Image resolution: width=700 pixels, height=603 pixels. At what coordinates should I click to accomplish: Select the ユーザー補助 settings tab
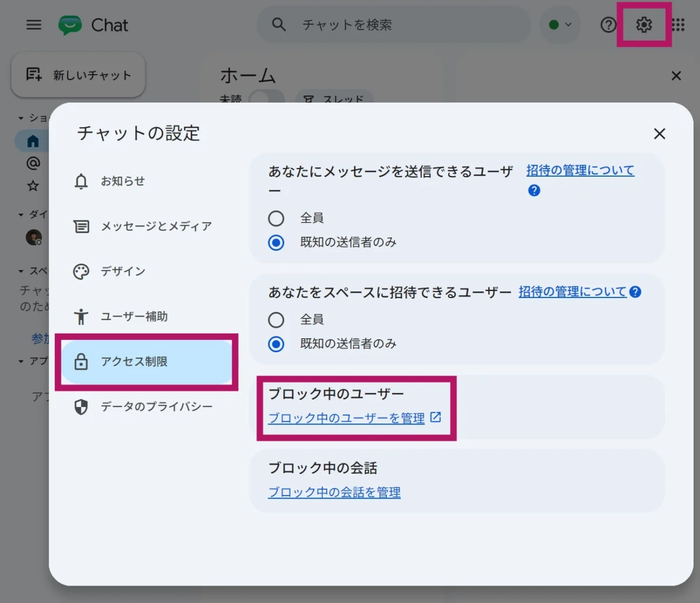pyautogui.click(x=146, y=317)
